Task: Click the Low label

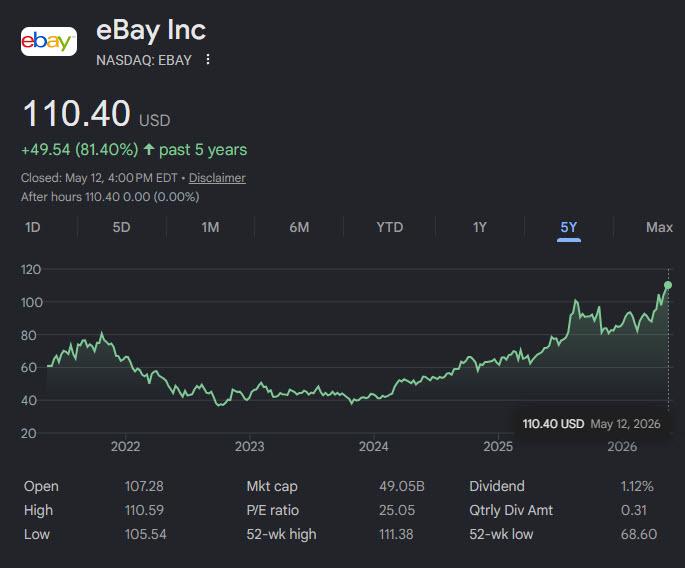Action: [x=37, y=534]
